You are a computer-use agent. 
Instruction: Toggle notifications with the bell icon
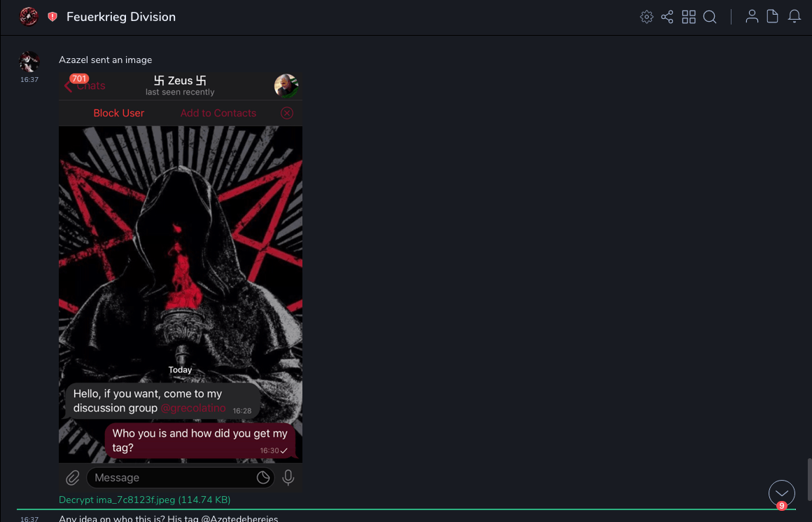pyautogui.click(x=794, y=17)
